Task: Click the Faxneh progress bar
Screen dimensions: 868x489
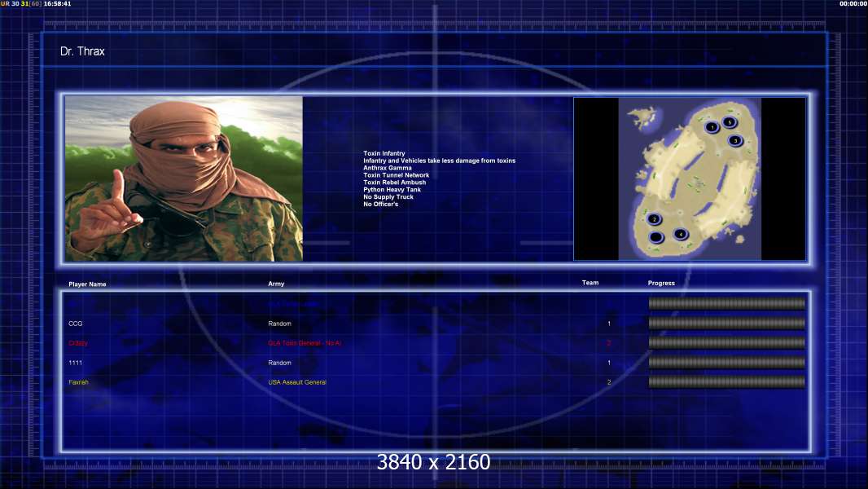Action: click(727, 382)
